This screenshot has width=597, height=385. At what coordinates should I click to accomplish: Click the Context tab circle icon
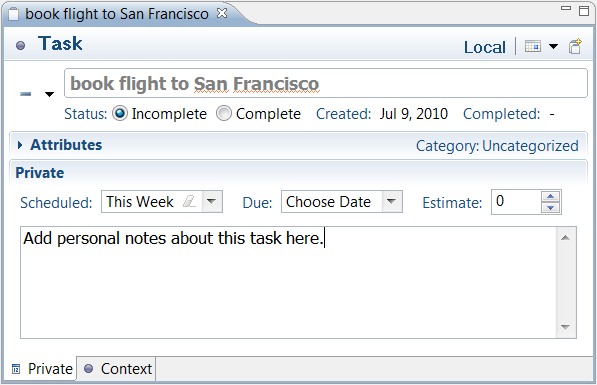tap(88, 368)
